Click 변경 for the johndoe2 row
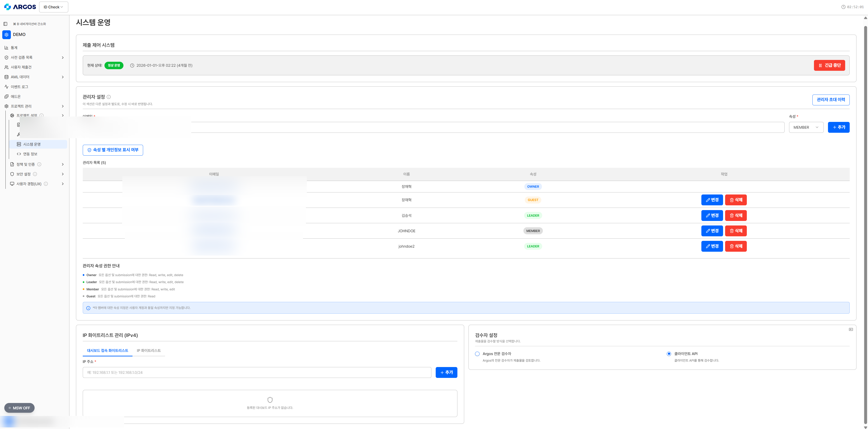 pos(712,246)
